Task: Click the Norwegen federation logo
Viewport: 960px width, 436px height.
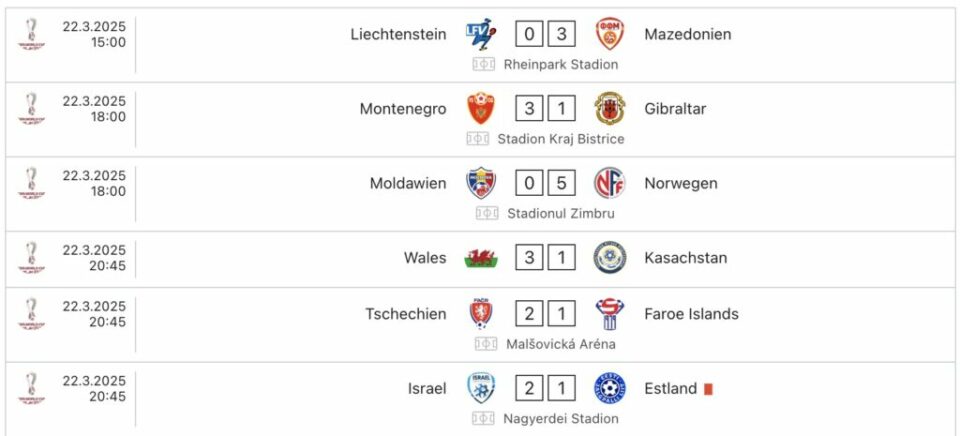Action: pyautogui.click(x=610, y=183)
